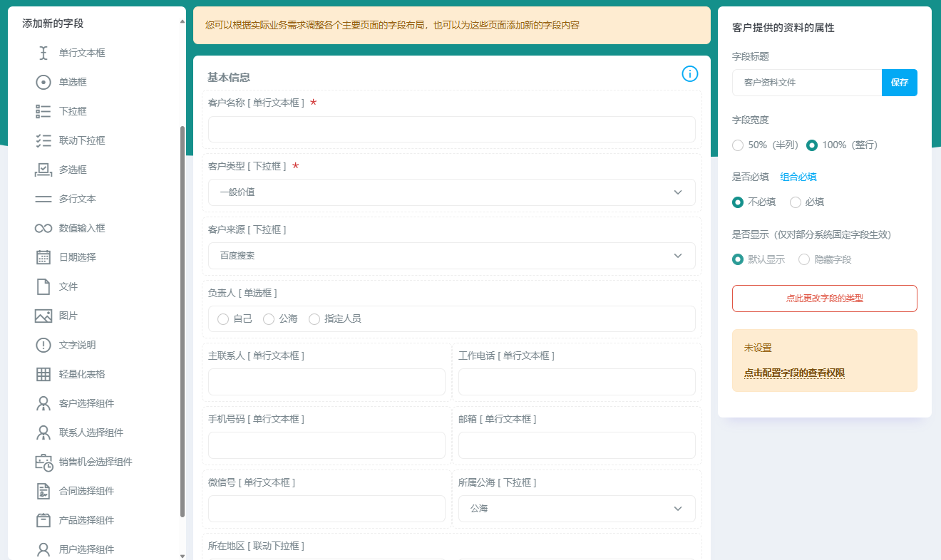Pick the 下拉框 list icon
This screenshot has height=560, width=941.
tap(43, 111)
